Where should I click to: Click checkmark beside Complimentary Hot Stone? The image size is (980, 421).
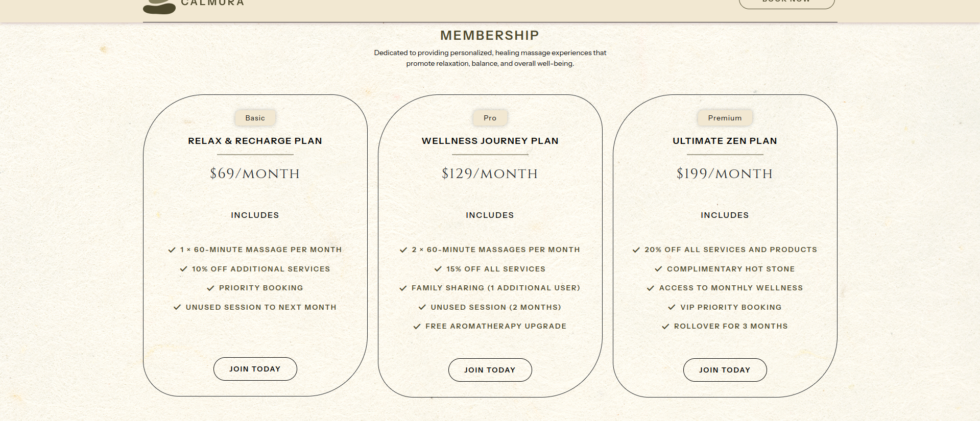pos(659,269)
